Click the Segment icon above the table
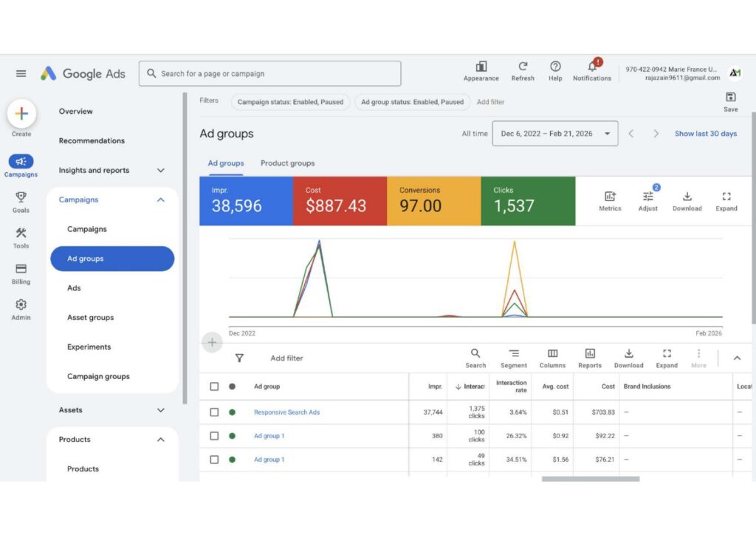Image resolution: width=756 pixels, height=535 pixels. (x=514, y=354)
